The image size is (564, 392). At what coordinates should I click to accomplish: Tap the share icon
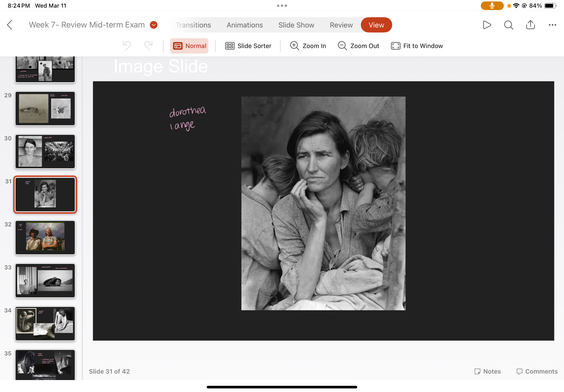(530, 25)
